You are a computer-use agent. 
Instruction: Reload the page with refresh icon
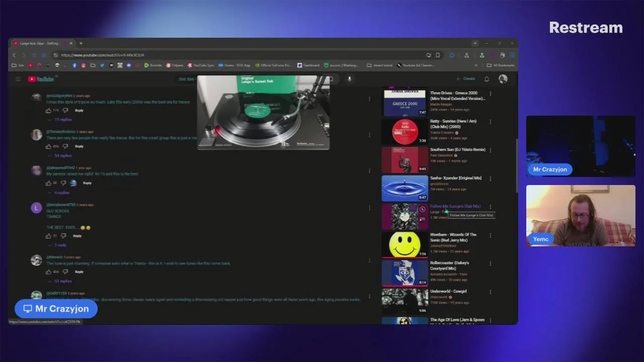click(x=34, y=55)
